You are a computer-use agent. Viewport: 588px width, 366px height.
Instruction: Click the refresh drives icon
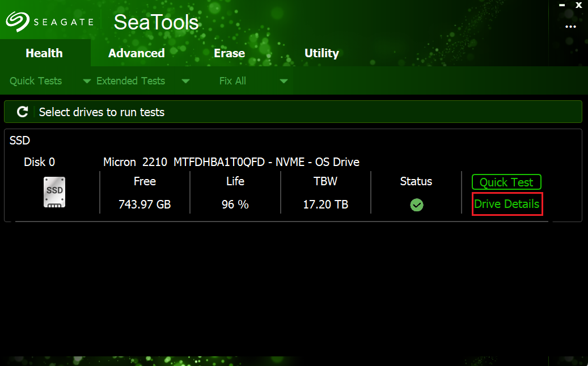pyautogui.click(x=23, y=112)
